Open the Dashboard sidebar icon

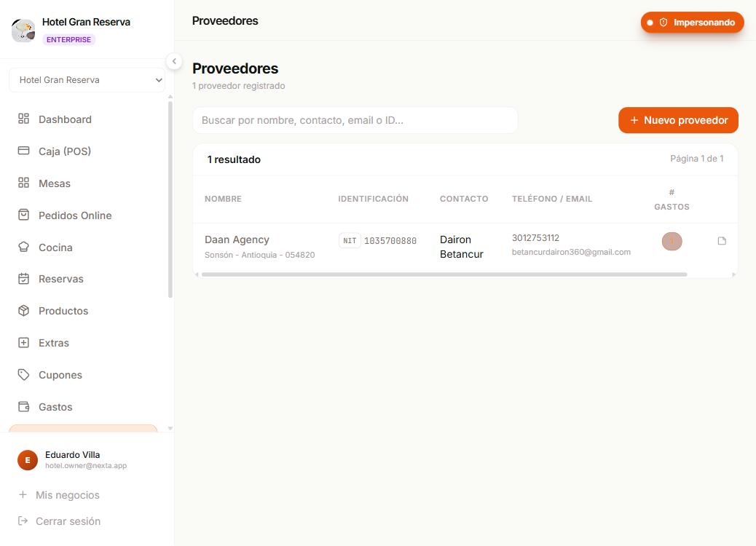(x=23, y=119)
